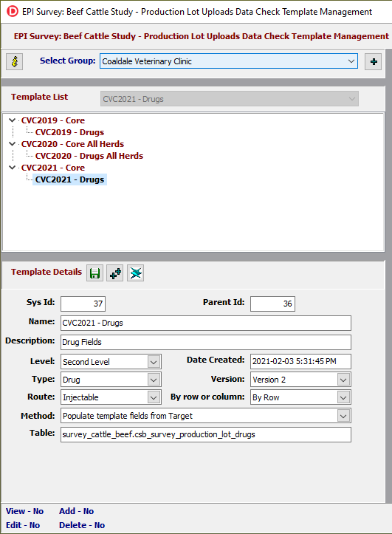This screenshot has width=392, height=534.
Task: Collapse the CVC2019 - Core tree node
Action: [x=13, y=120]
